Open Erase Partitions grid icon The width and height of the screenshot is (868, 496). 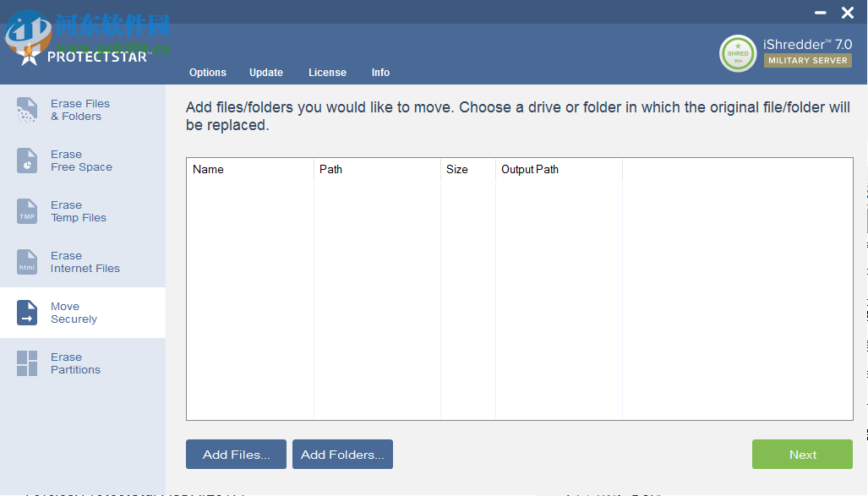coord(27,363)
